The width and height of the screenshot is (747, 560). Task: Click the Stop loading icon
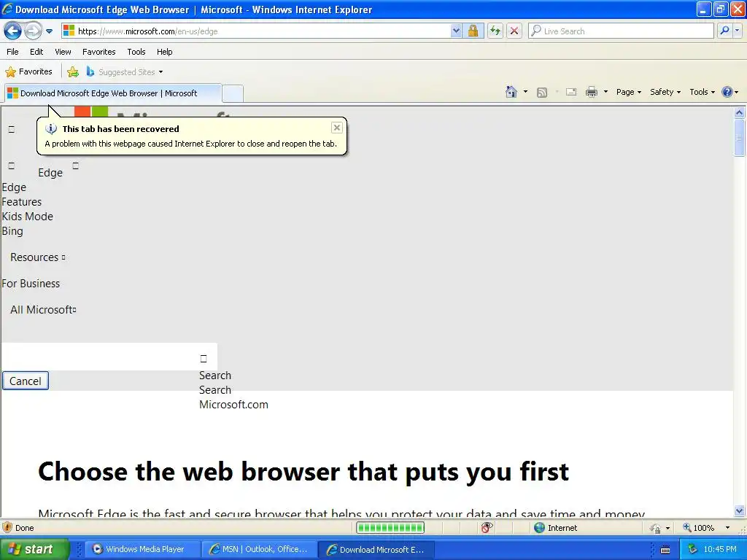[x=514, y=31]
